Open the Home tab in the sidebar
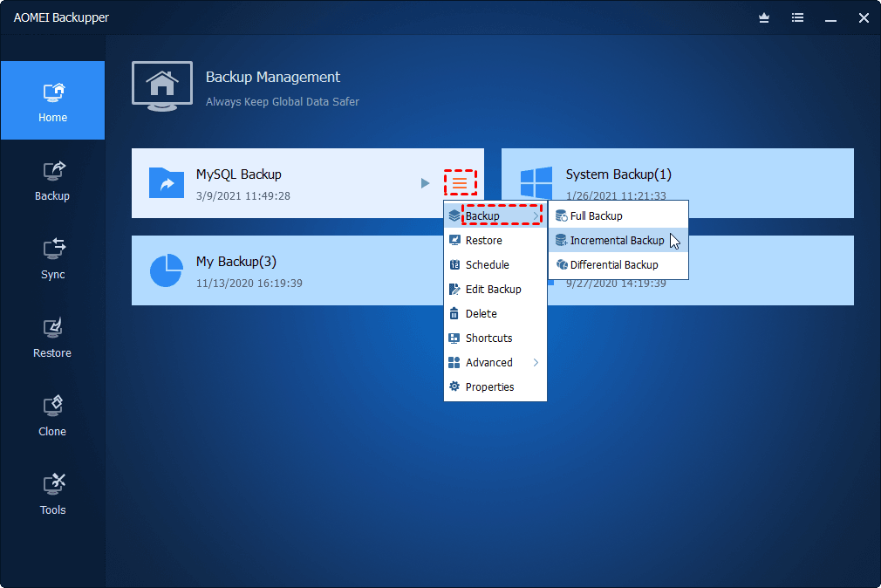881x588 pixels. 53,100
